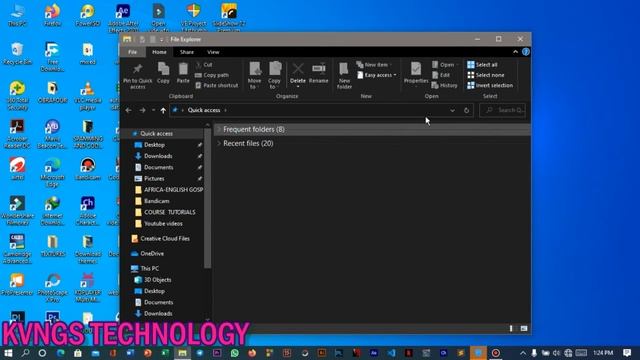Click Copy path in the ribbon
The height and width of the screenshot is (360, 640).
[x=212, y=75]
